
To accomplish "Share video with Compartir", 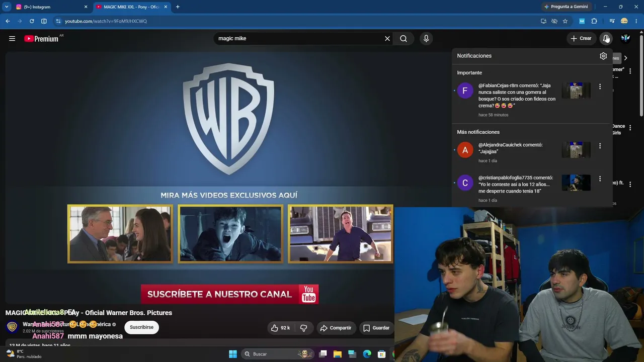I will pyautogui.click(x=336, y=328).
